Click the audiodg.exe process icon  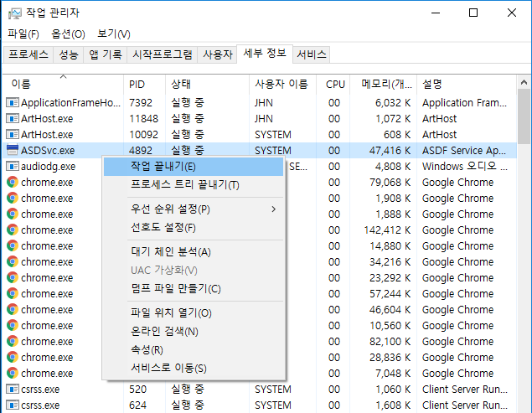(x=13, y=166)
